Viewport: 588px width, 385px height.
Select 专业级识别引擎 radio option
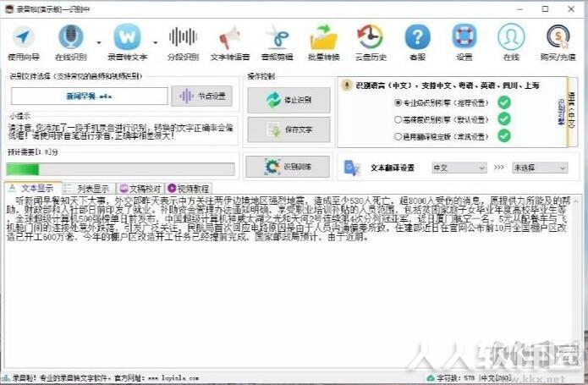tap(441, 102)
